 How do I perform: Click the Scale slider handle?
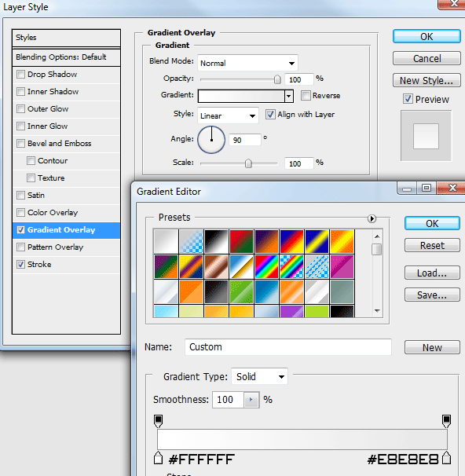tap(248, 163)
